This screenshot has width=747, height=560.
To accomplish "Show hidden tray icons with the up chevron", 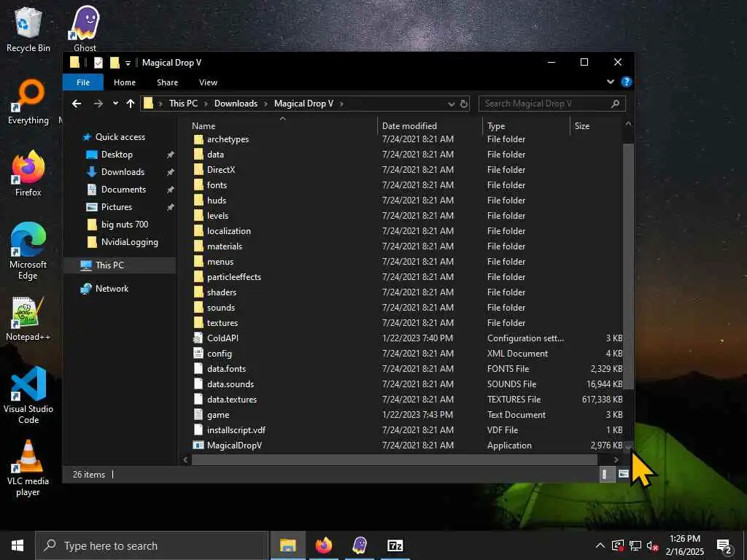I will (600, 545).
